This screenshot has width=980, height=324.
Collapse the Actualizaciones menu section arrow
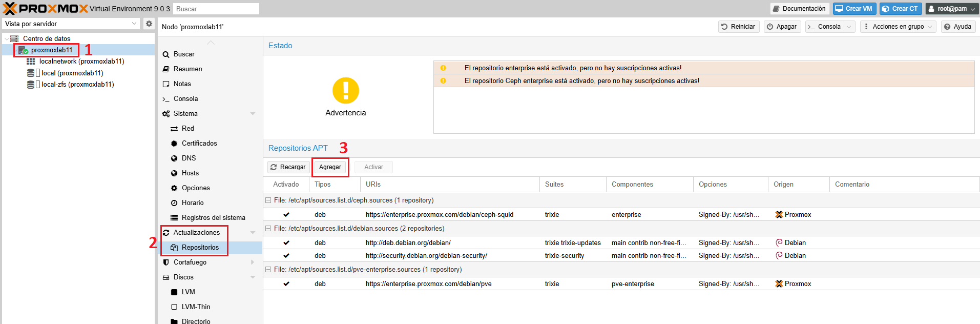(x=253, y=233)
